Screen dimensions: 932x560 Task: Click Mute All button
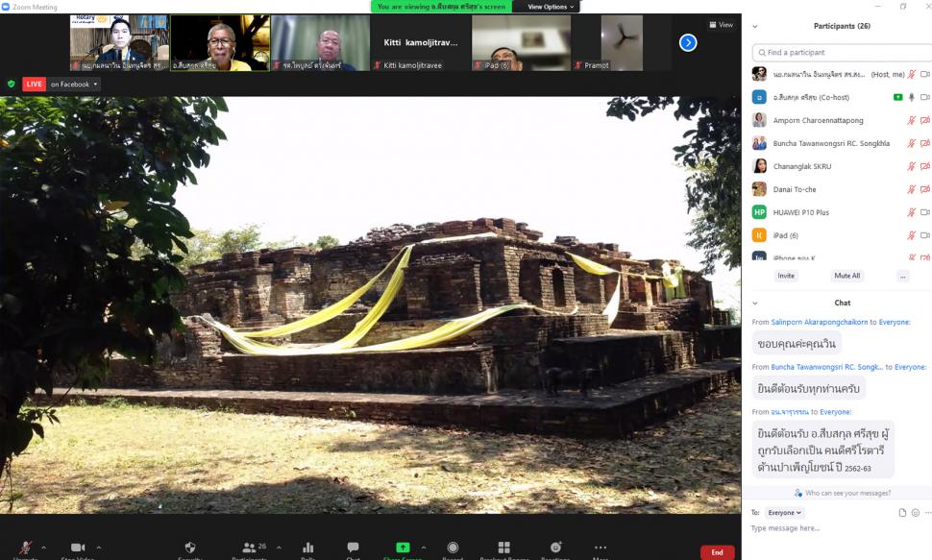(847, 276)
